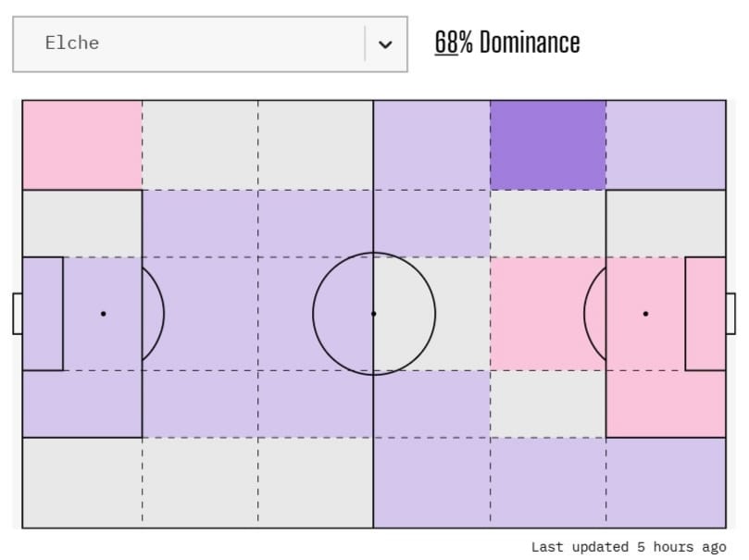Click the underlined 68 dominance value
Screen dimensions: 749x560
click(x=446, y=43)
